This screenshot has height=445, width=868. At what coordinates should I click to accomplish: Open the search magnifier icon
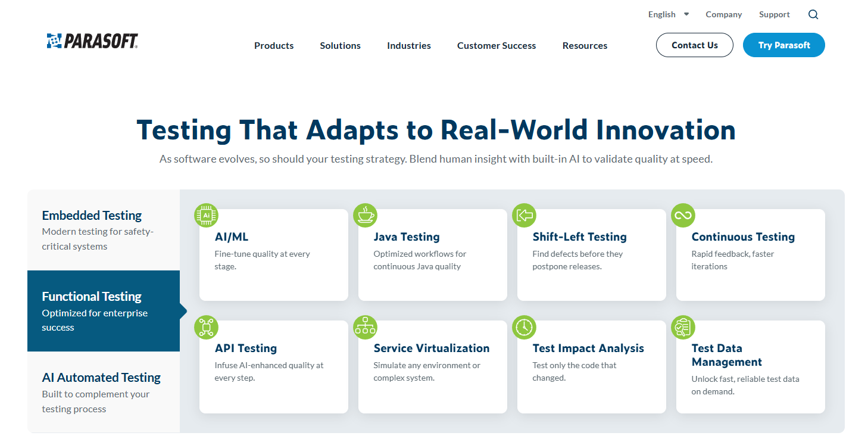(813, 14)
